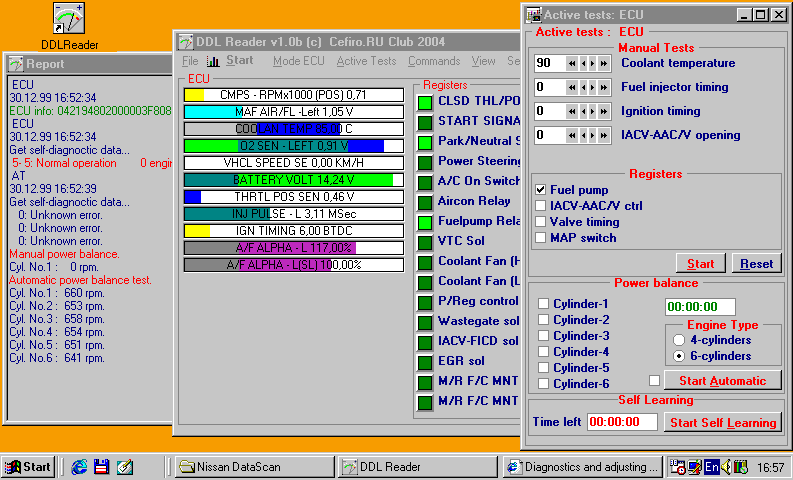Click the Reset button in Registers
This screenshot has height=480, width=793.
pyautogui.click(x=757, y=264)
